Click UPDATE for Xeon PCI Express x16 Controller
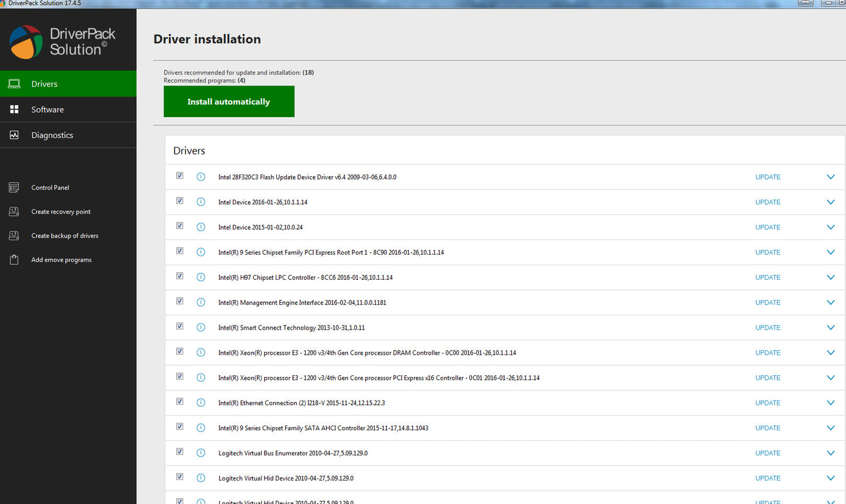 point(768,378)
